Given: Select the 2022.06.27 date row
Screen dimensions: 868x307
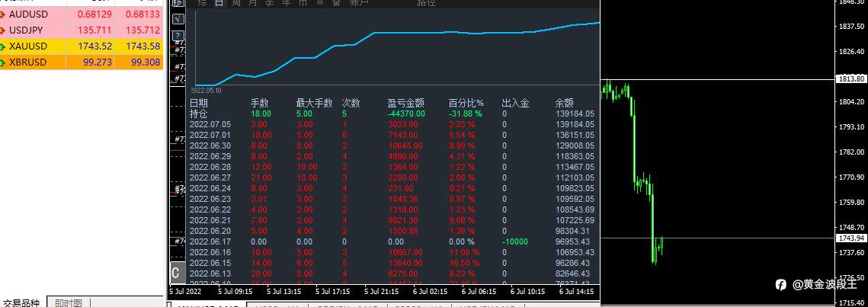Looking at the screenshot, I should point(393,177).
